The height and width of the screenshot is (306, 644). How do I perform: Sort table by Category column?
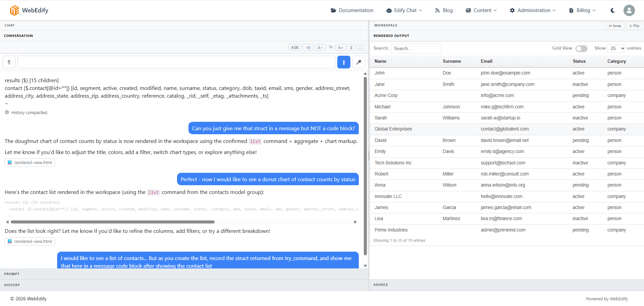(x=616, y=61)
